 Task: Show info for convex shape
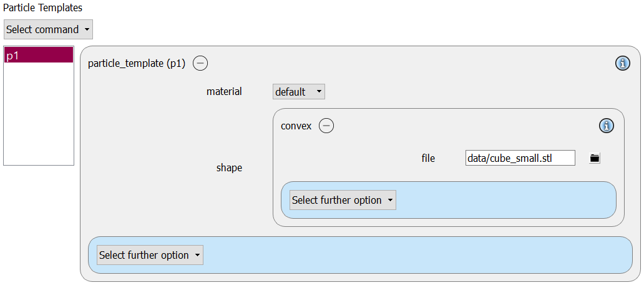(606, 126)
